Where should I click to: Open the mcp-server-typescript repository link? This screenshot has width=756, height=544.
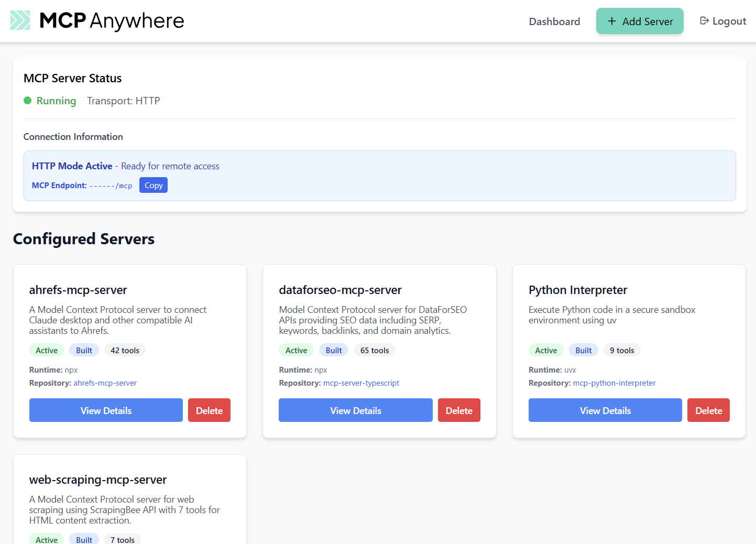click(x=361, y=383)
